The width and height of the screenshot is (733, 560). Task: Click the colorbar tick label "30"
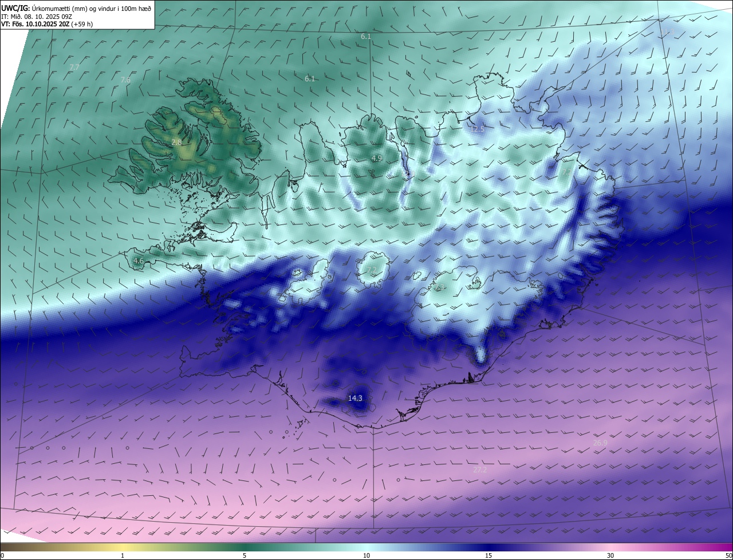coord(610,555)
